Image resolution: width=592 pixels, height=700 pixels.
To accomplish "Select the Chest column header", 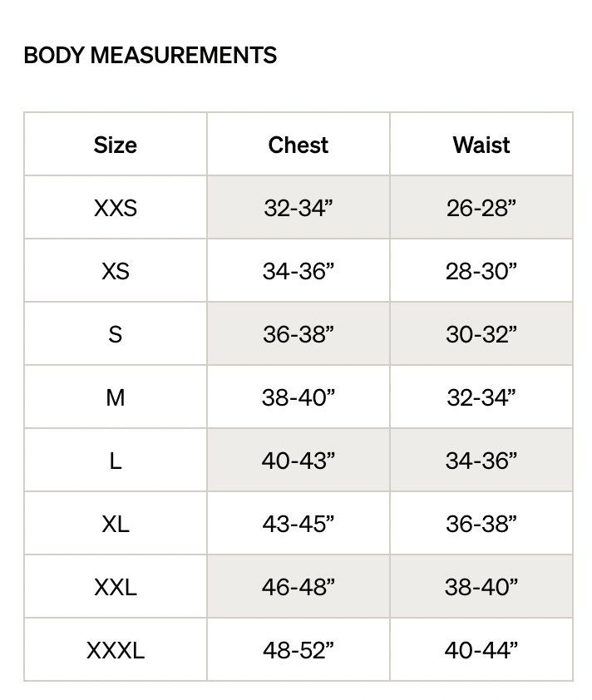I will 298,144.
